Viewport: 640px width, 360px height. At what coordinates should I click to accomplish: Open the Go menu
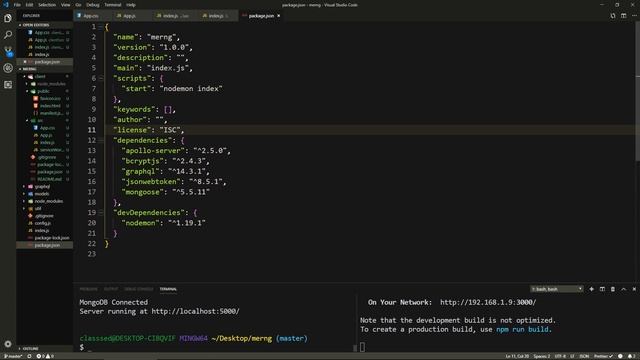tap(78, 5)
